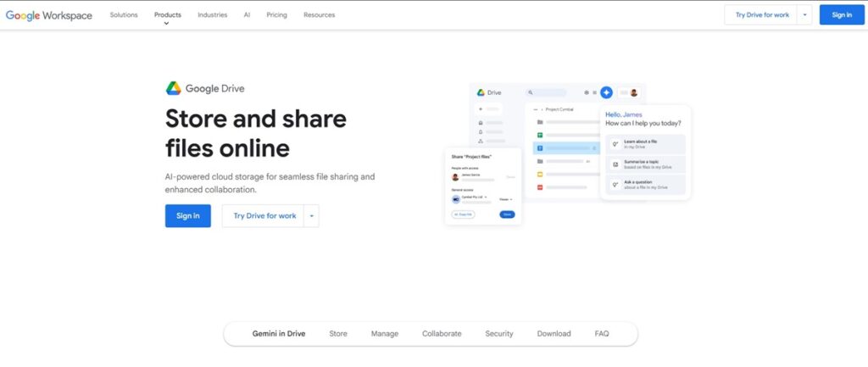Open the header Try Drive for work dropdown arrow
The height and width of the screenshot is (367, 868).
[x=804, y=15]
